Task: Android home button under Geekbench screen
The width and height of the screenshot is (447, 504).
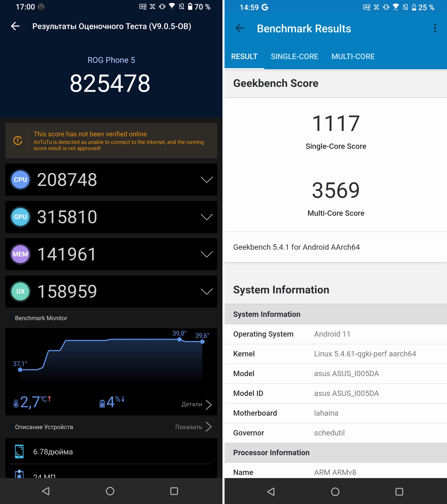Action: click(x=335, y=492)
